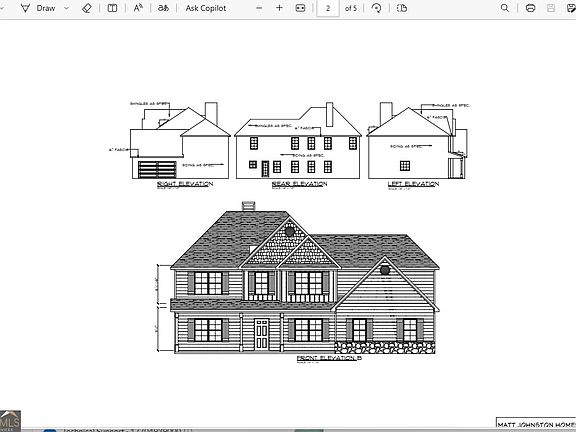Click the Rear Elevation drawing title
The width and height of the screenshot is (576, 432).
click(299, 184)
